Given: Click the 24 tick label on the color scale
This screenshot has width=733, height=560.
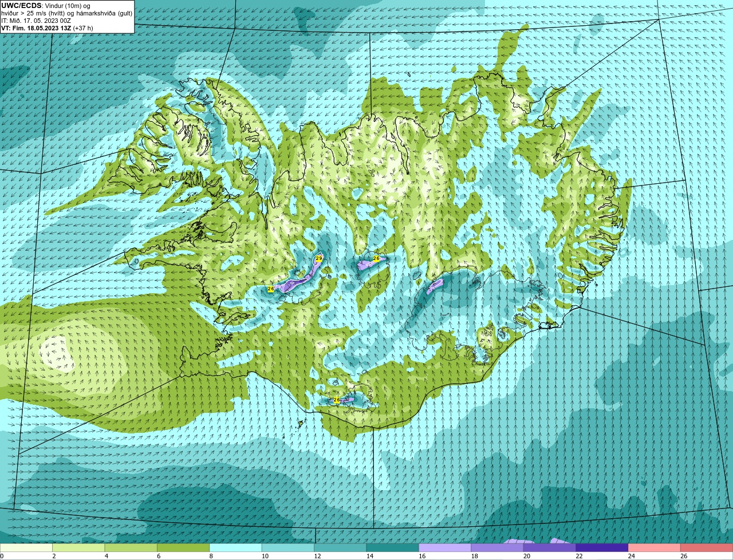Looking at the screenshot, I should (x=631, y=556).
